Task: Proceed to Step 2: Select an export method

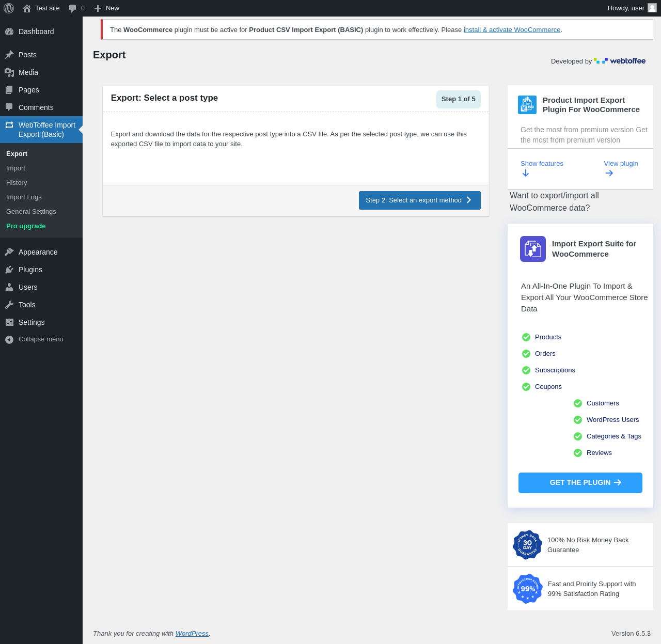Action: [420, 200]
